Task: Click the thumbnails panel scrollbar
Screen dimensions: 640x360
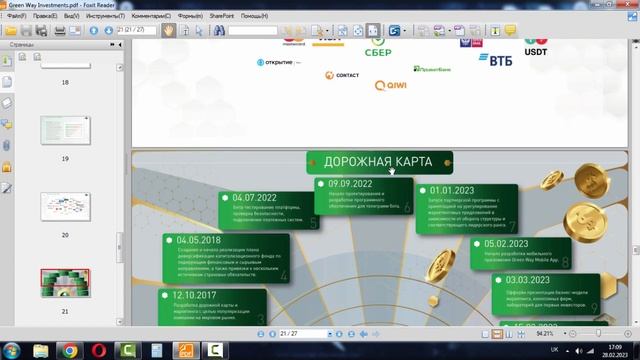Action: [120, 247]
